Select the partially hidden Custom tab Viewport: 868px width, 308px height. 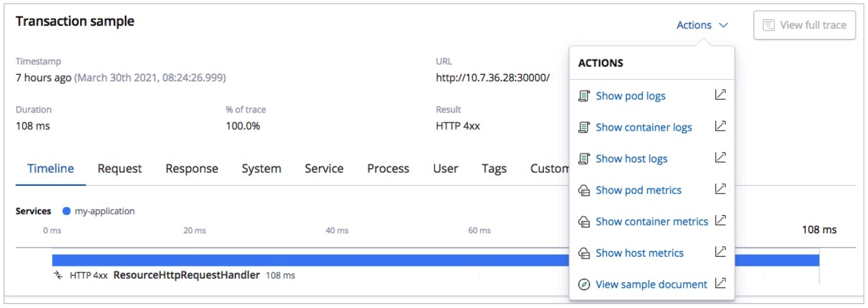click(550, 168)
